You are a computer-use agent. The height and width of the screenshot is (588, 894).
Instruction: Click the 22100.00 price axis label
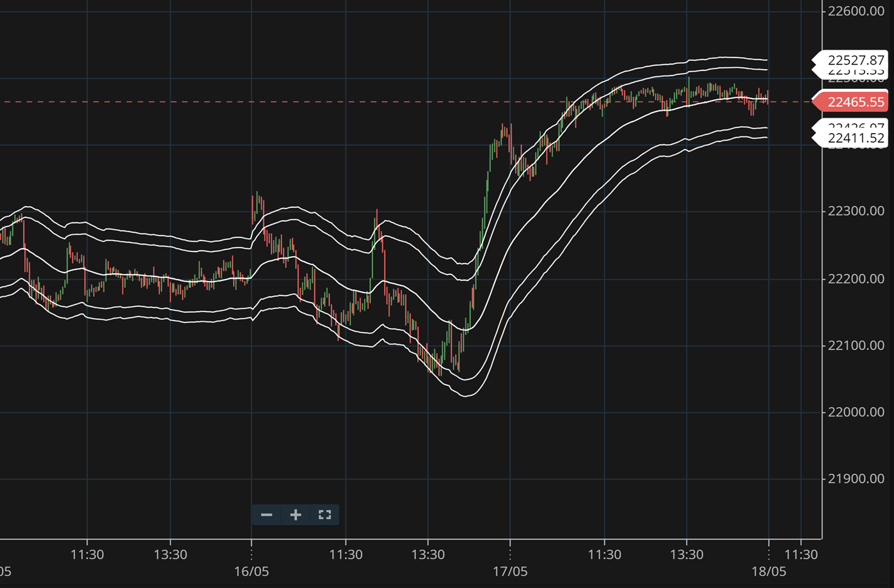856,346
